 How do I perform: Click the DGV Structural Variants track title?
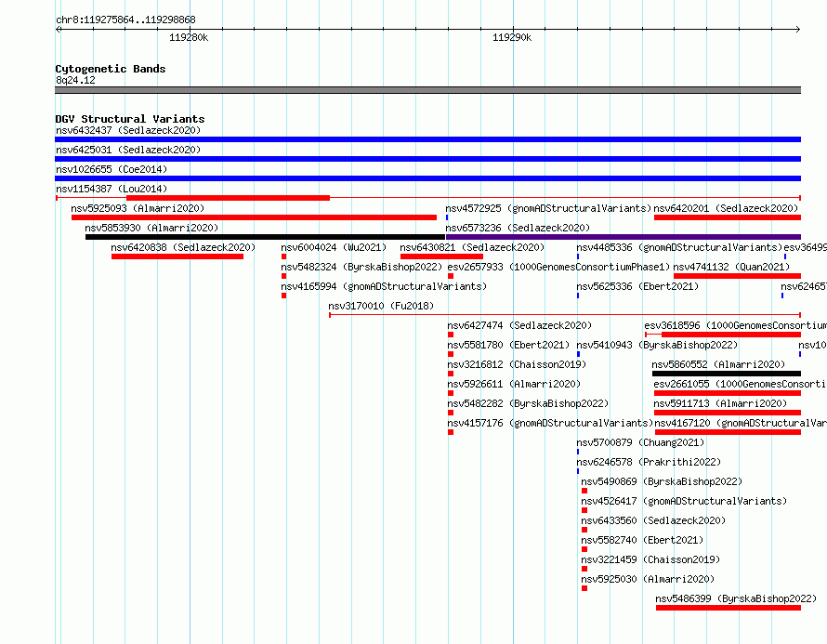coord(130,119)
